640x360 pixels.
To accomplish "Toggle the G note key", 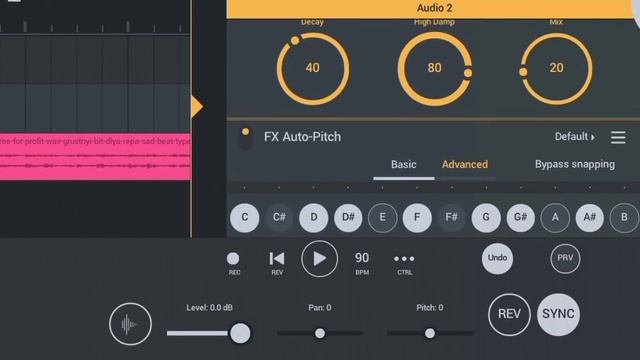I will coord(486,217).
